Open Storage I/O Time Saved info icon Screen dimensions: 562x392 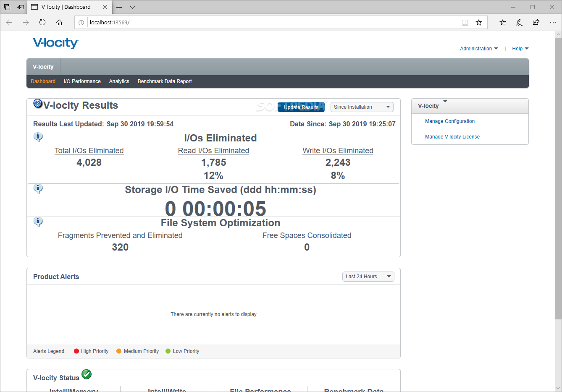coord(38,188)
